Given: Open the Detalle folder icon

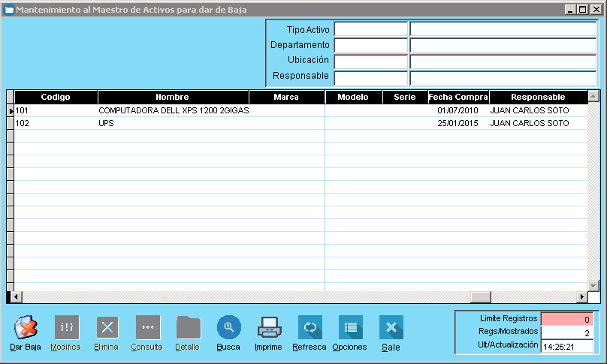Looking at the screenshot, I should click(x=188, y=327).
